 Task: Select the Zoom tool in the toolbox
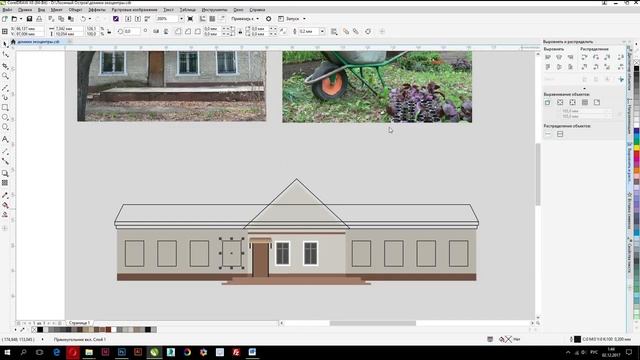[5, 76]
